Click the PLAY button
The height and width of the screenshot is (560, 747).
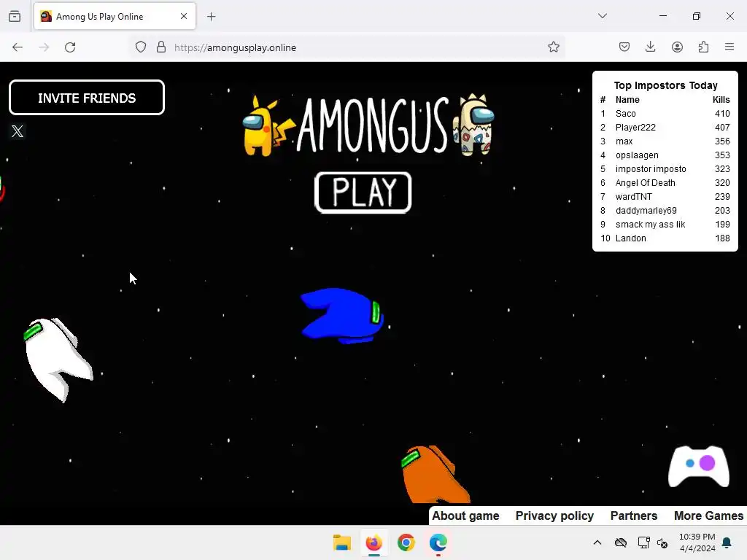pyautogui.click(x=363, y=192)
